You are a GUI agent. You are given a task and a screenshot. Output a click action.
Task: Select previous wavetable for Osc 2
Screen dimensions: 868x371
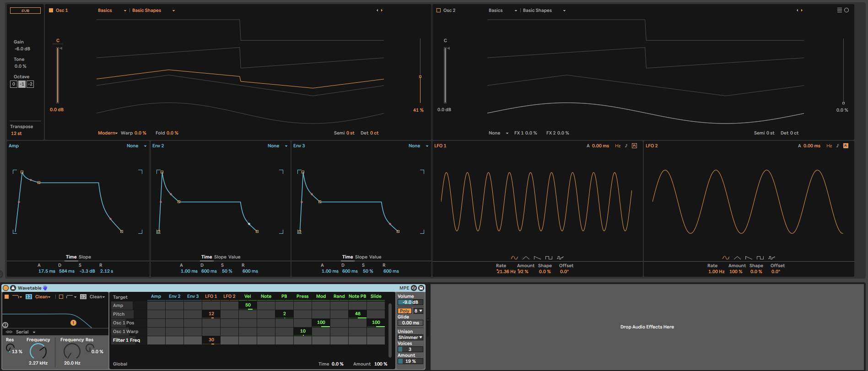[798, 10]
